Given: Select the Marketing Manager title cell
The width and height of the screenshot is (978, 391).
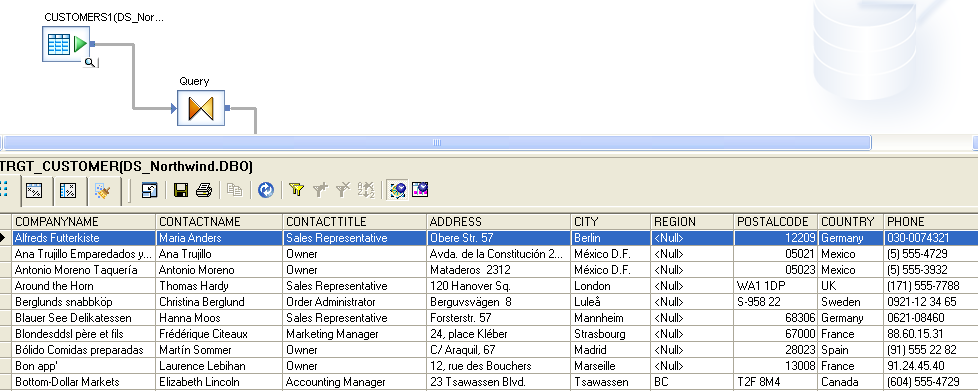Looking at the screenshot, I should click(x=355, y=334).
